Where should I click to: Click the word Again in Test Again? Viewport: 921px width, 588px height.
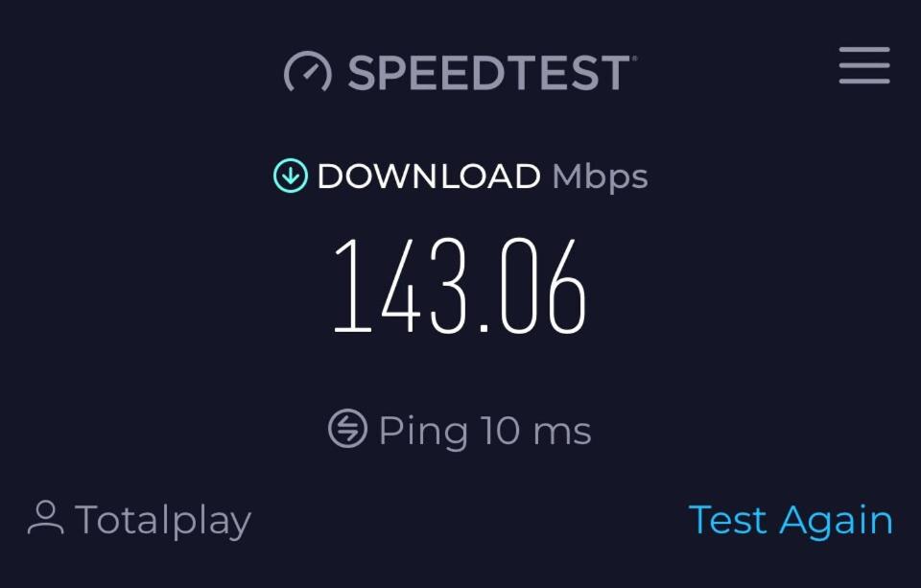(x=836, y=521)
